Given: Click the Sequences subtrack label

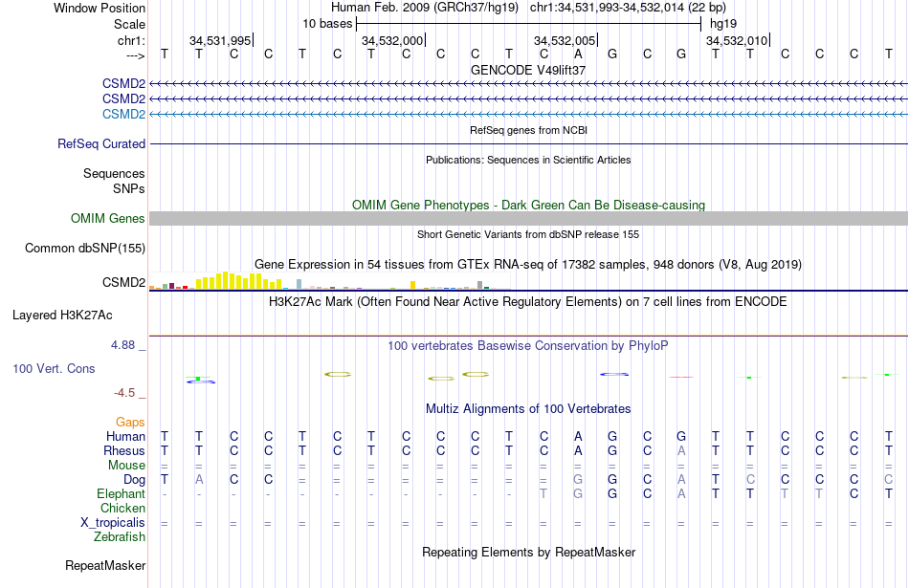Looking at the screenshot, I should (x=114, y=173).
